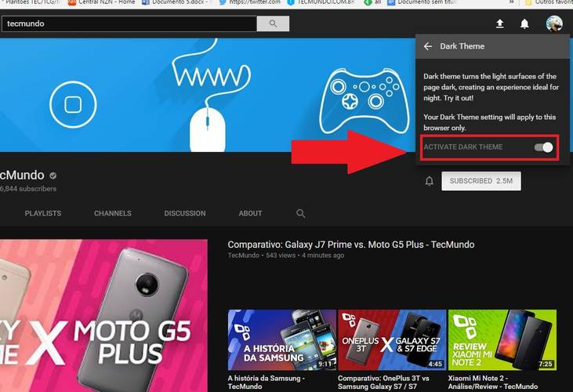Click the verified badge next to channel name

click(53, 176)
